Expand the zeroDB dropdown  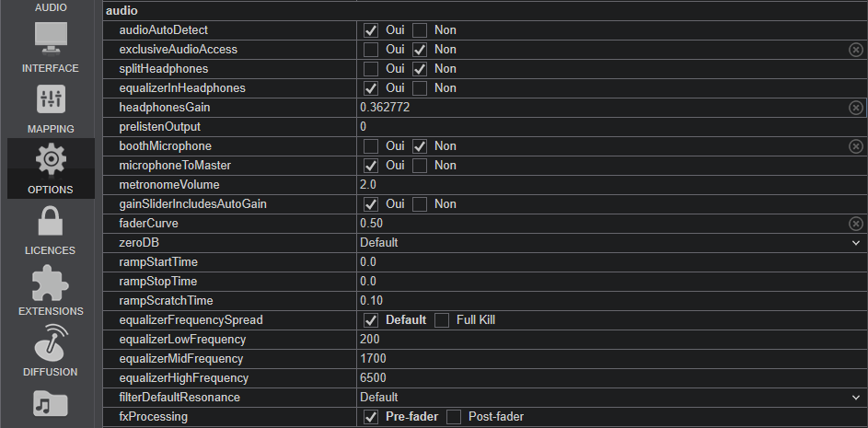pos(856,243)
